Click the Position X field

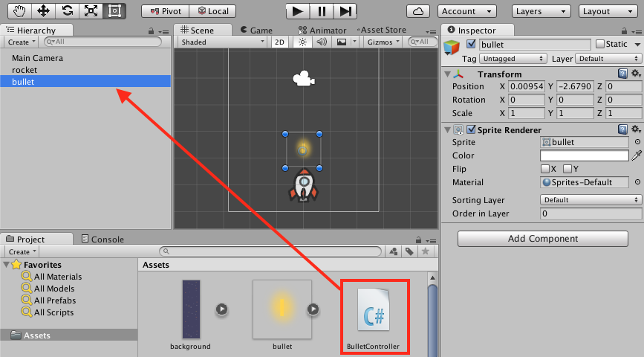527,86
